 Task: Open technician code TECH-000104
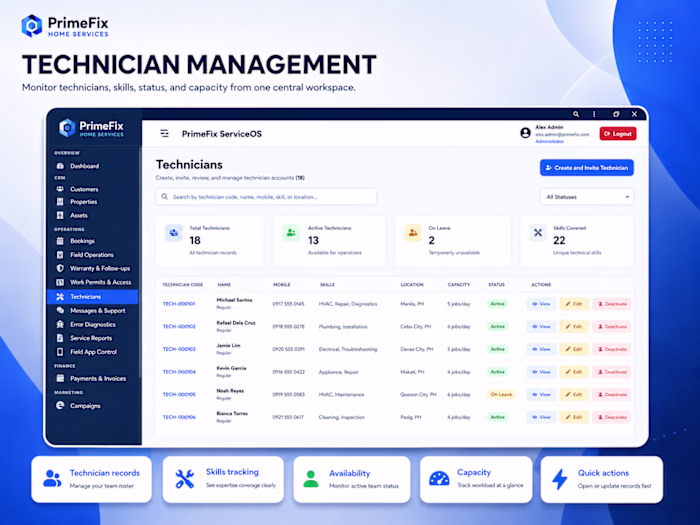[x=179, y=372]
